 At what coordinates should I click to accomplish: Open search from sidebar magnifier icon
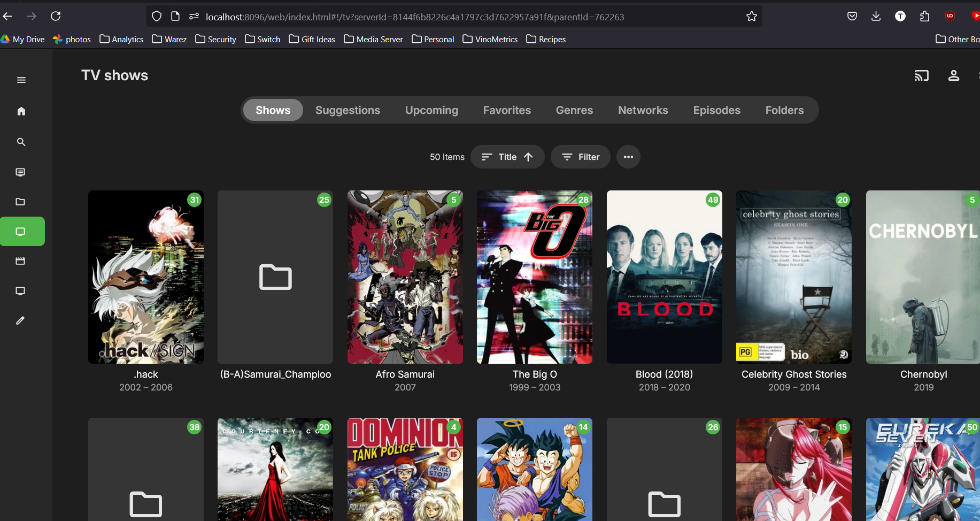coord(21,142)
